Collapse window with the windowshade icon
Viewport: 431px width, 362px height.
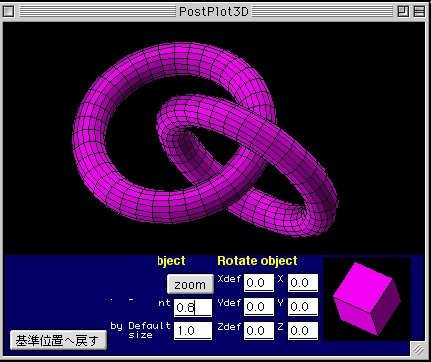click(x=419, y=12)
